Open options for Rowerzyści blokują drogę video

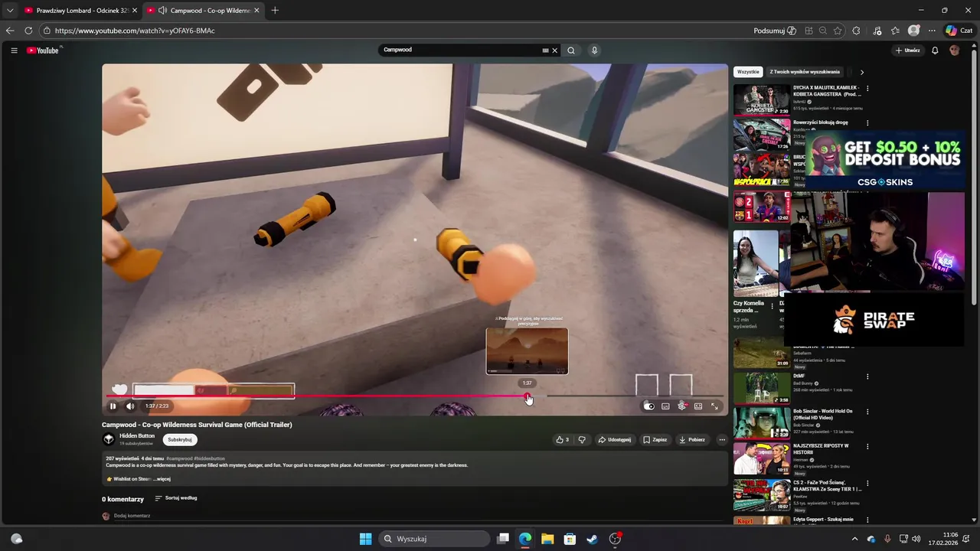pos(867,123)
